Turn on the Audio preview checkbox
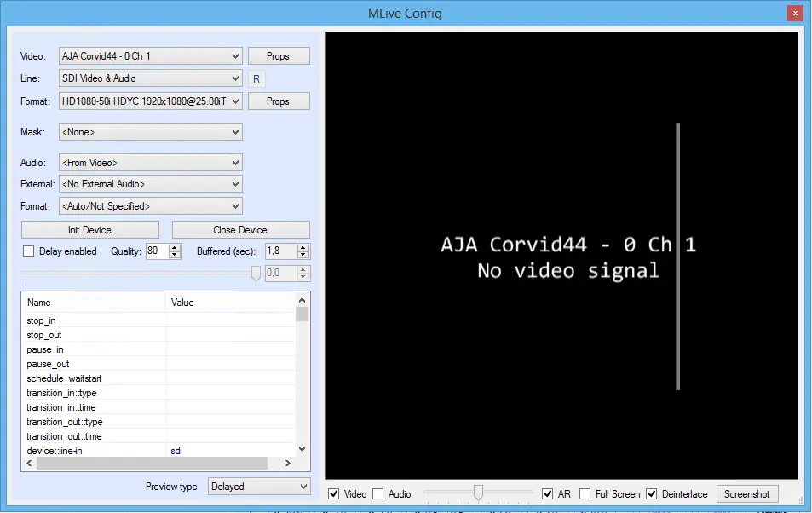Screen dimensions: 812x513 coord(378,494)
